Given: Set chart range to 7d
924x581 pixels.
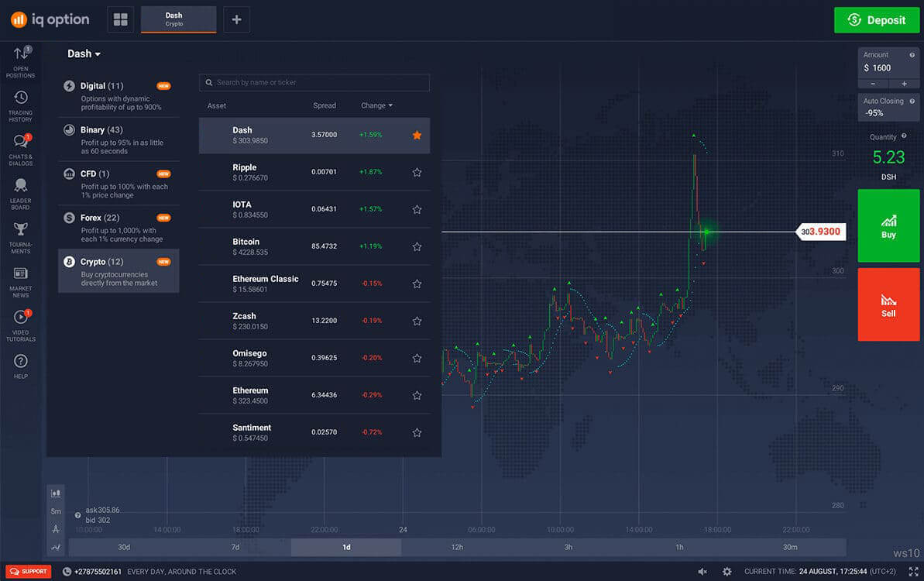Looking at the screenshot, I should [x=235, y=548].
